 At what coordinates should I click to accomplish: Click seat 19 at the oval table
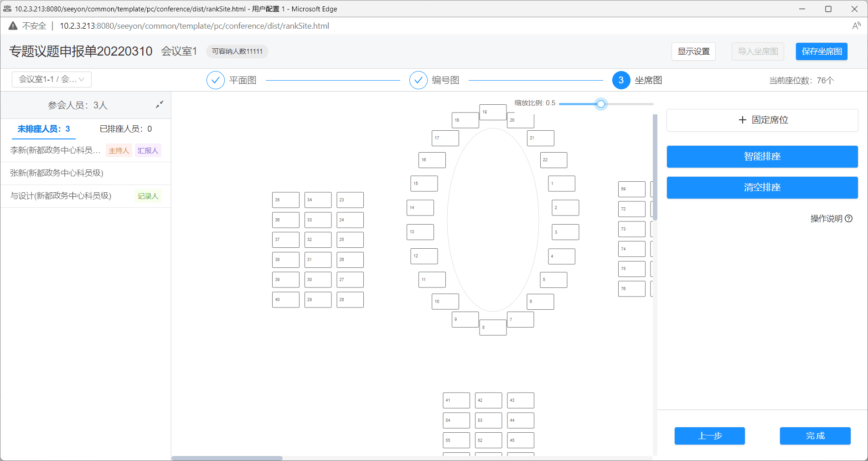point(493,112)
